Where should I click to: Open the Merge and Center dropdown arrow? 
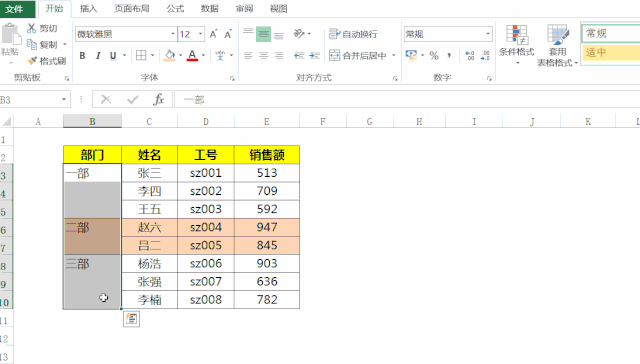coord(394,55)
